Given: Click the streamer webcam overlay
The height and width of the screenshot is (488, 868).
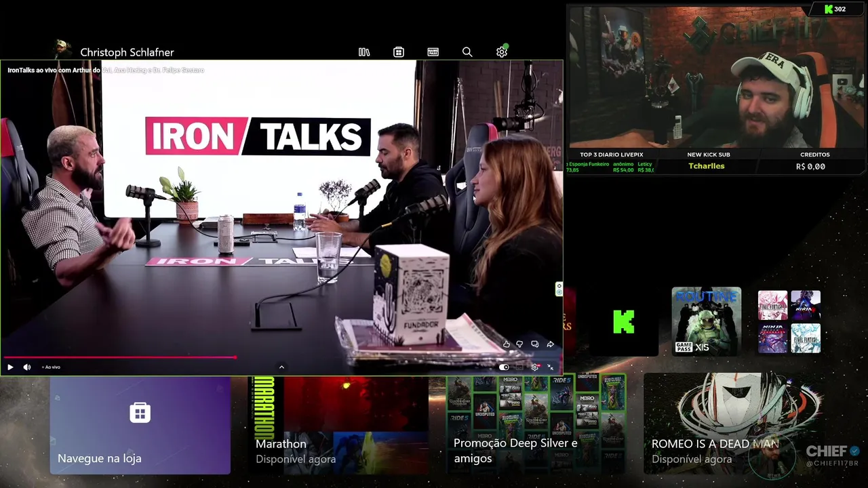Looking at the screenshot, I should pyautogui.click(x=717, y=77).
